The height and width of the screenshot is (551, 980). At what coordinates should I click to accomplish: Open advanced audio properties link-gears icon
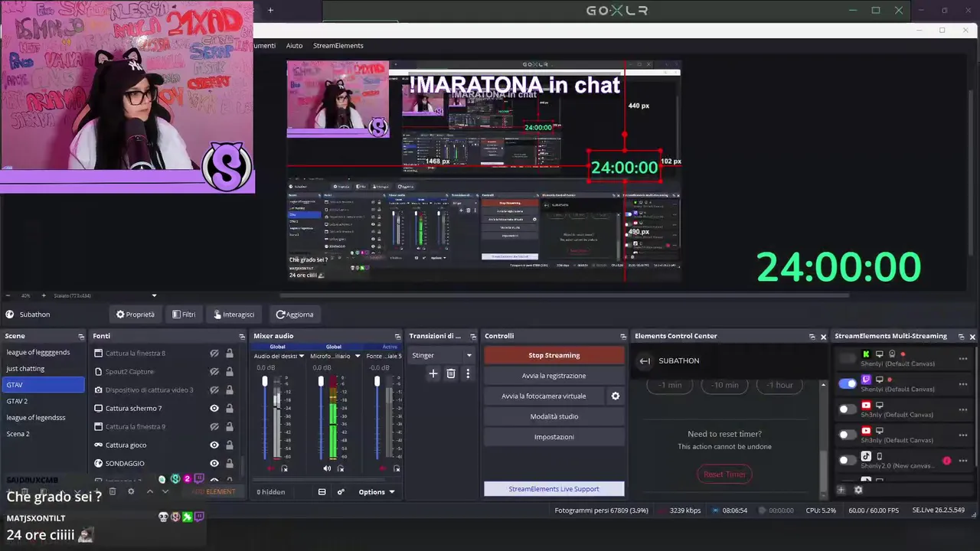(x=341, y=492)
